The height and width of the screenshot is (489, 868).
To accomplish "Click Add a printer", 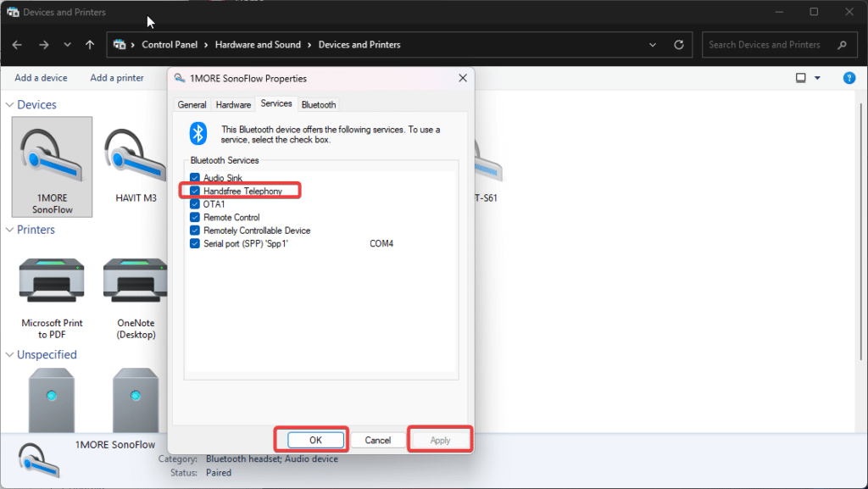I will [x=117, y=78].
